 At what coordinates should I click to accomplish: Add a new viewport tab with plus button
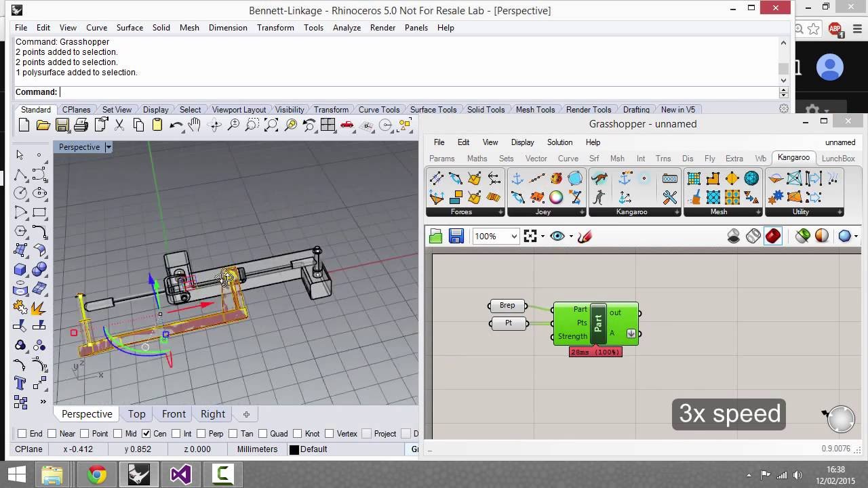click(x=246, y=414)
